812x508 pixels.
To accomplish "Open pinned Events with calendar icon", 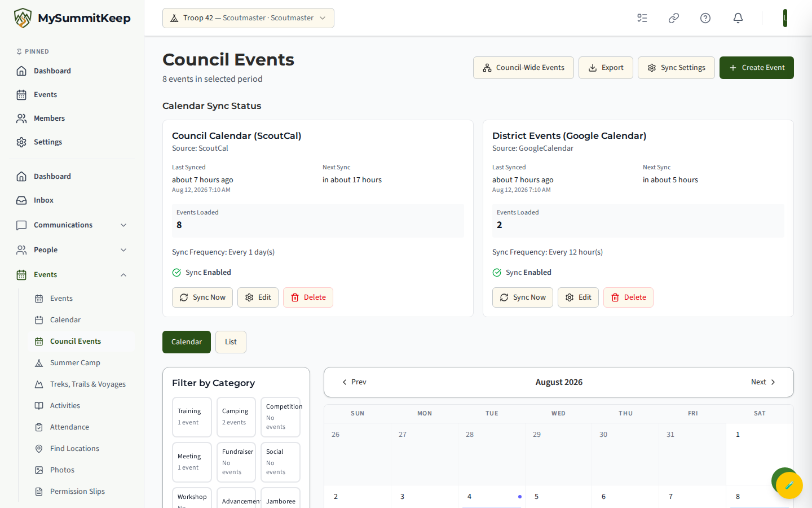I will pos(72,95).
